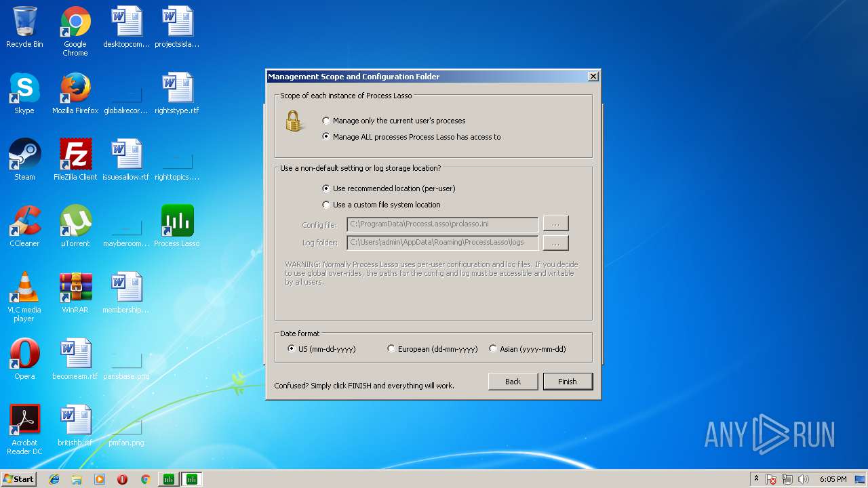Open the Opera desktop shortcut
Viewport: 868px width, 488px height.
24,359
